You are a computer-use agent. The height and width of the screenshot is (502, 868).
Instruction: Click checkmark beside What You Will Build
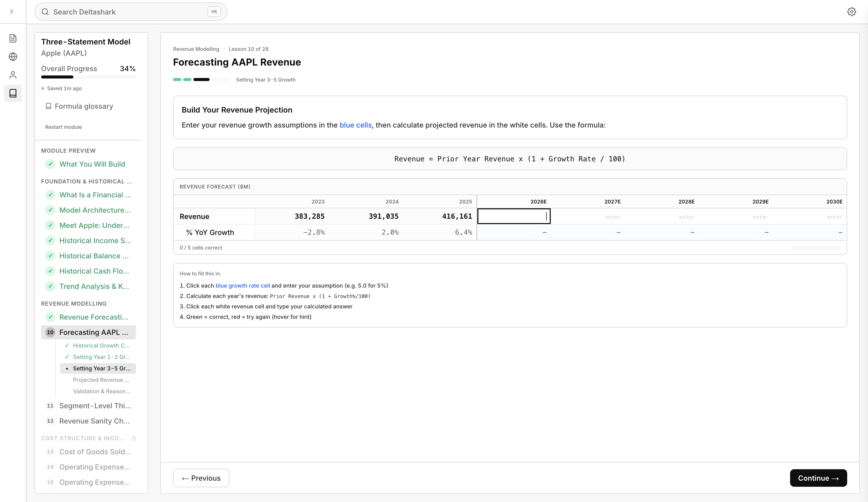[50, 164]
